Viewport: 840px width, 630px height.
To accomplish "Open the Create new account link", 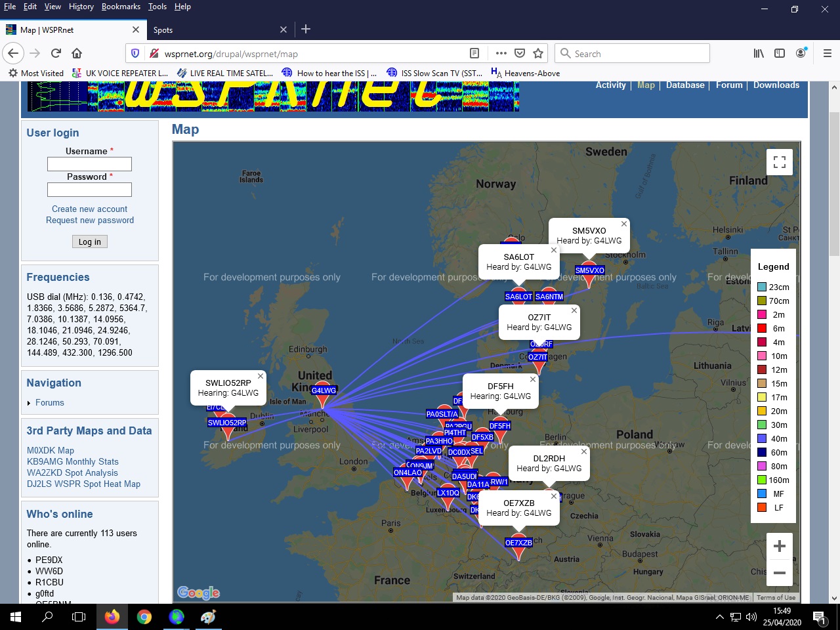I will 90,209.
